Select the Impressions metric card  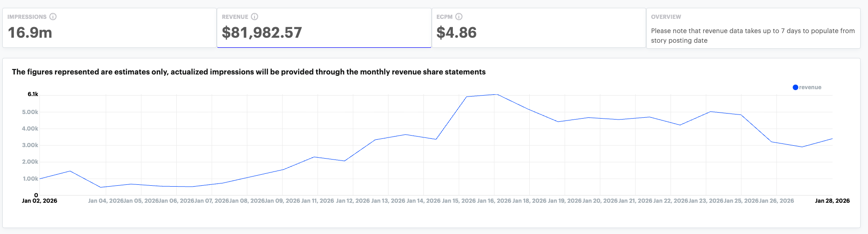[109, 28]
